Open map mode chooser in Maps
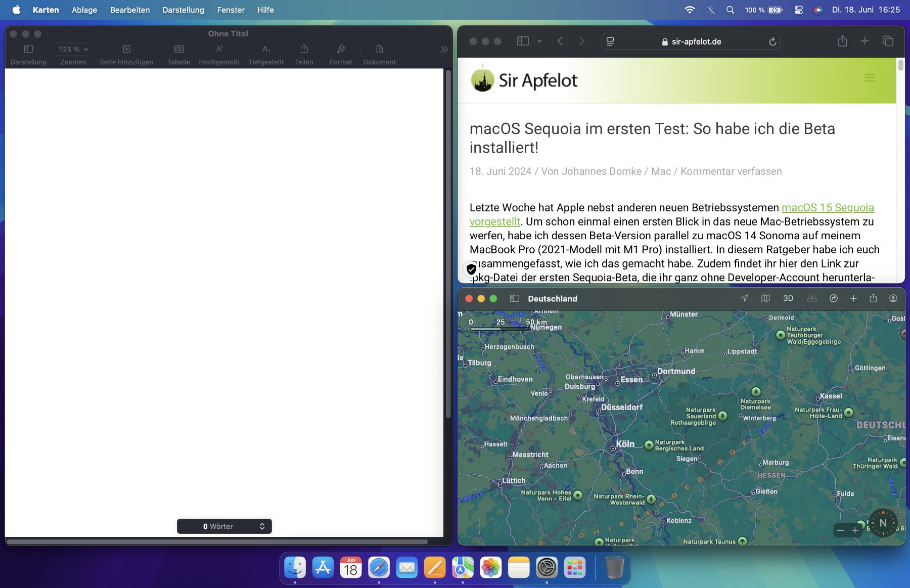This screenshot has width=910, height=588. (765, 298)
